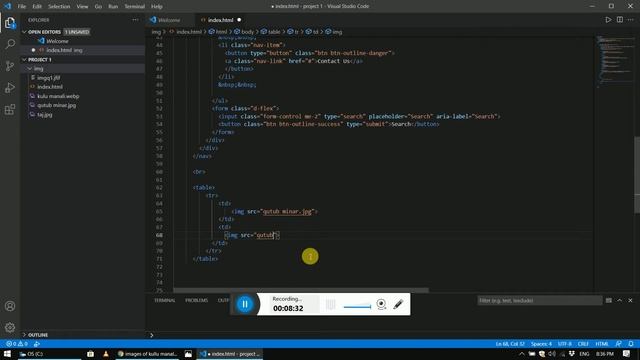Open the Manage gear icon

[10, 327]
